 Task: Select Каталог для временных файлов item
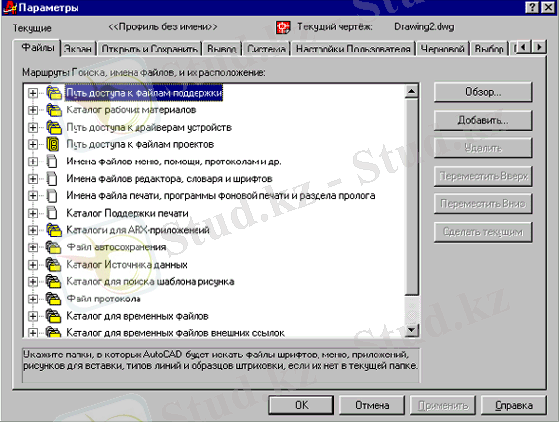[x=137, y=316]
